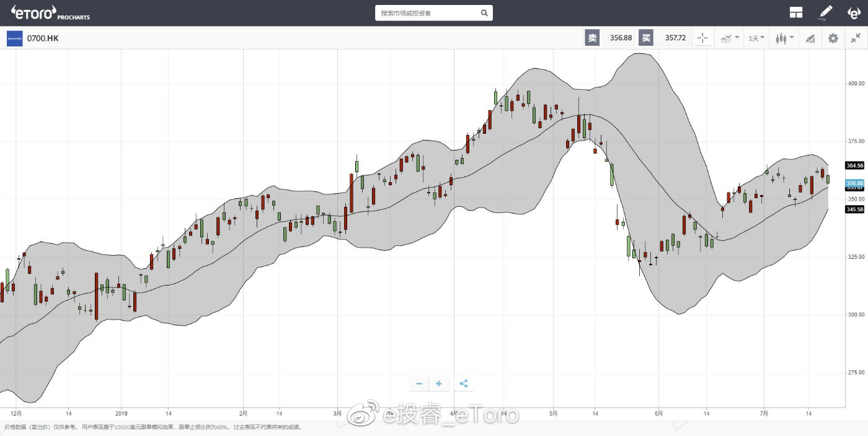Toggle the crosshair cursor tool
The width and height of the screenshot is (868, 436).
pyautogui.click(x=702, y=38)
